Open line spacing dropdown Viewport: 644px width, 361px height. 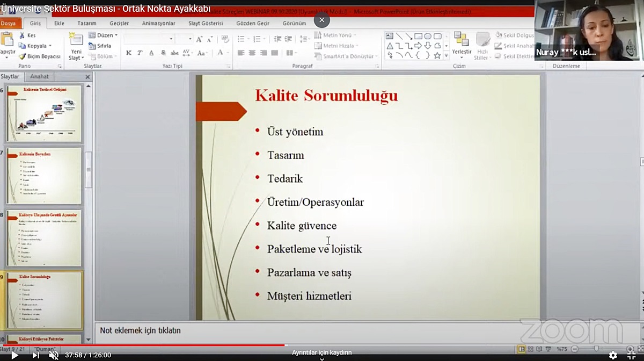pos(305,39)
